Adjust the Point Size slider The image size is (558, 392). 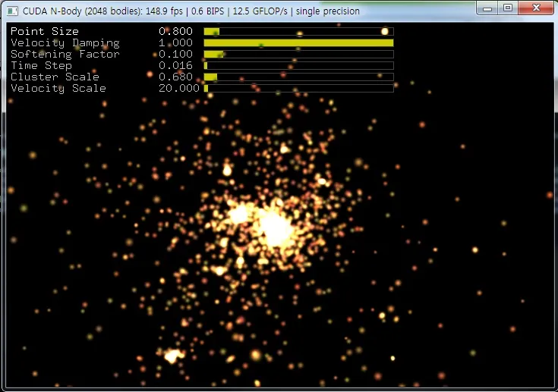click(x=298, y=32)
